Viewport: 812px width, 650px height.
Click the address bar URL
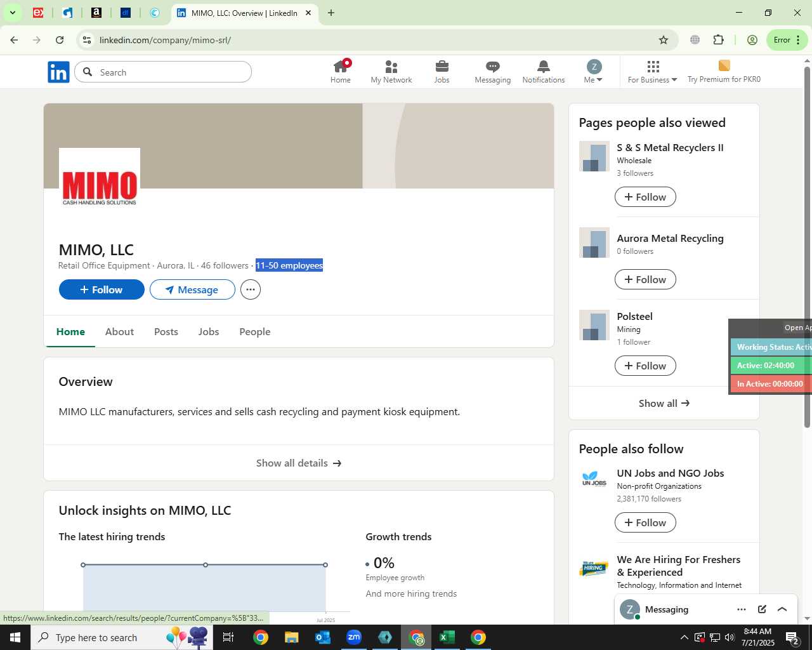pyautogui.click(x=165, y=40)
